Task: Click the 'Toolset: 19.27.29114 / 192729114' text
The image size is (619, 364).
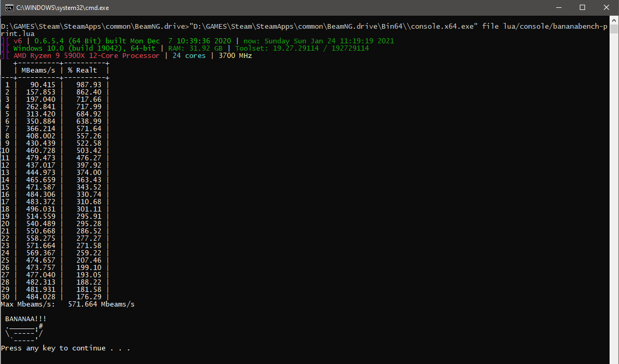Action: [302, 48]
